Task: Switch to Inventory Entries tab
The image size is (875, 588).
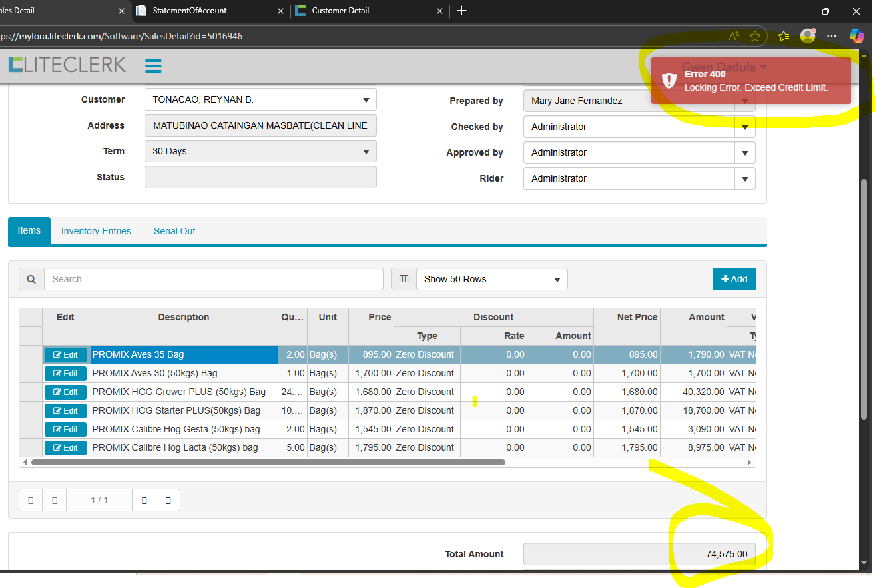Action: tap(96, 231)
